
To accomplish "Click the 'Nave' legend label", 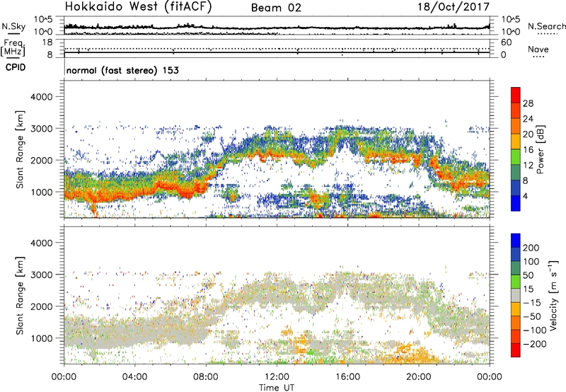I will [x=538, y=50].
